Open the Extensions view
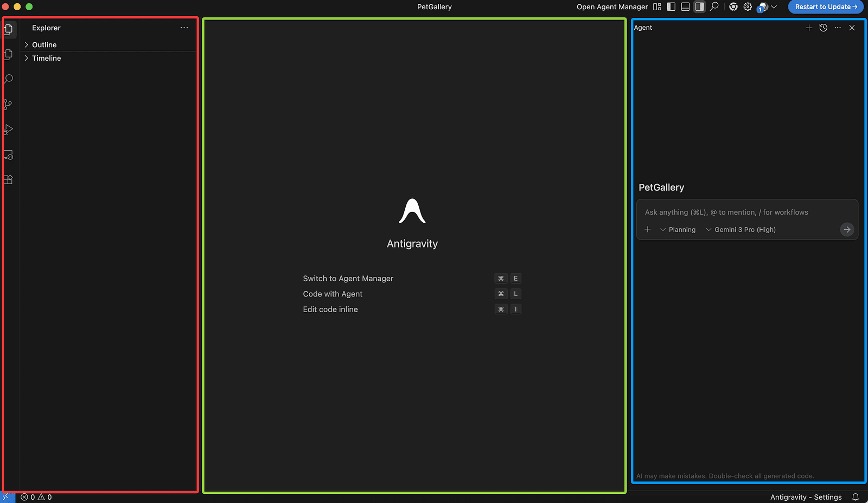This screenshot has width=868, height=503. click(8, 180)
